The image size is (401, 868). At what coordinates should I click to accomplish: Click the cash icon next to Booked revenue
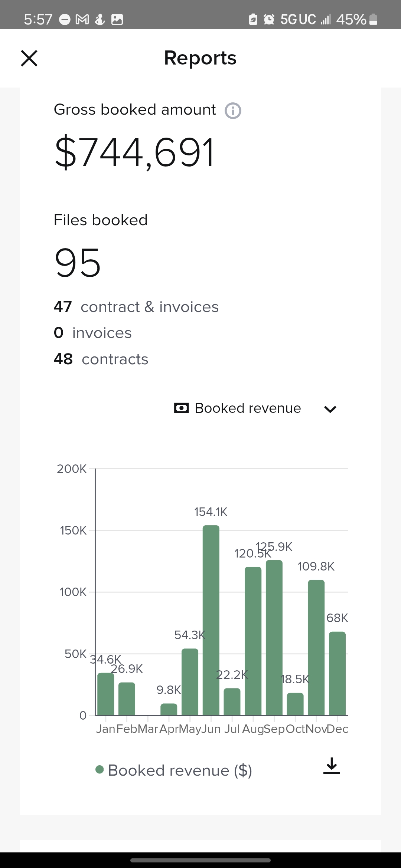(181, 408)
